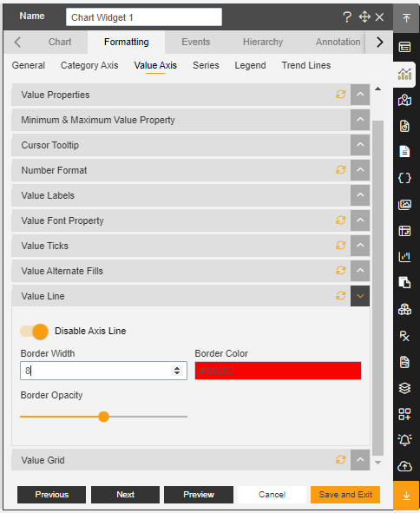Expand the Value Grid section chevron
Image resolution: width=420 pixels, height=513 pixels.
pyautogui.click(x=360, y=460)
